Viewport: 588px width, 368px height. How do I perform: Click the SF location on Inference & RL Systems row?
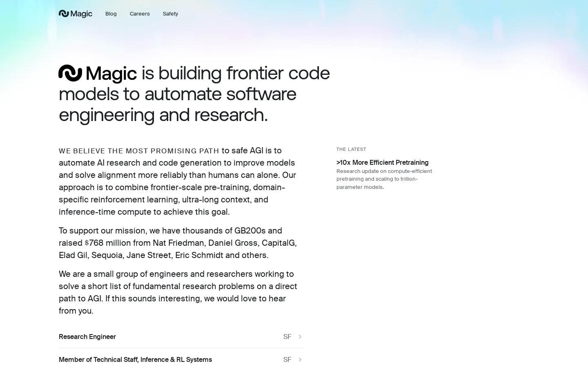[287, 360]
